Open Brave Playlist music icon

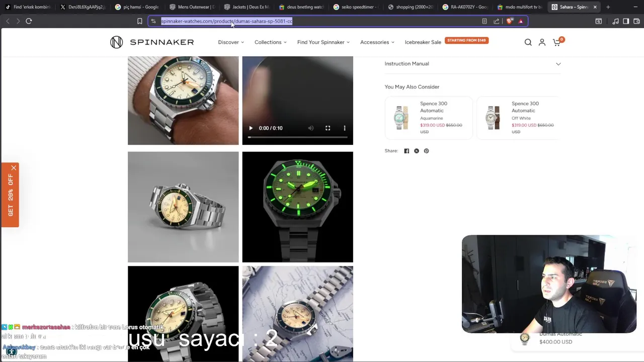pyautogui.click(x=615, y=21)
